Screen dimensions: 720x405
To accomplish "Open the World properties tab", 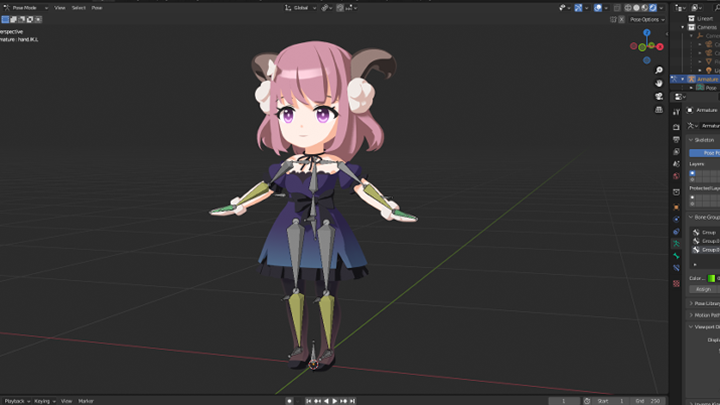I will click(676, 176).
